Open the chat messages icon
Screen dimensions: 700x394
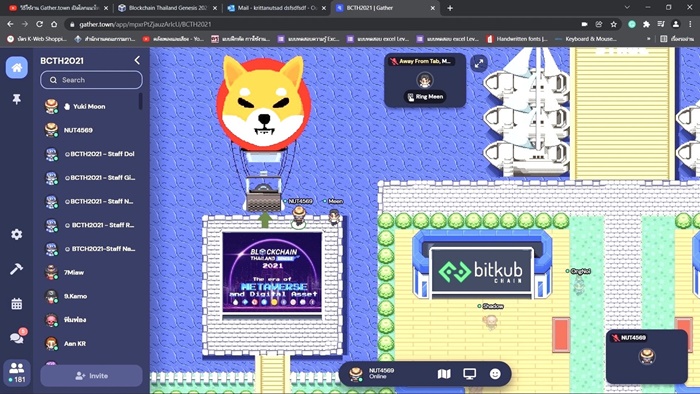18,337
